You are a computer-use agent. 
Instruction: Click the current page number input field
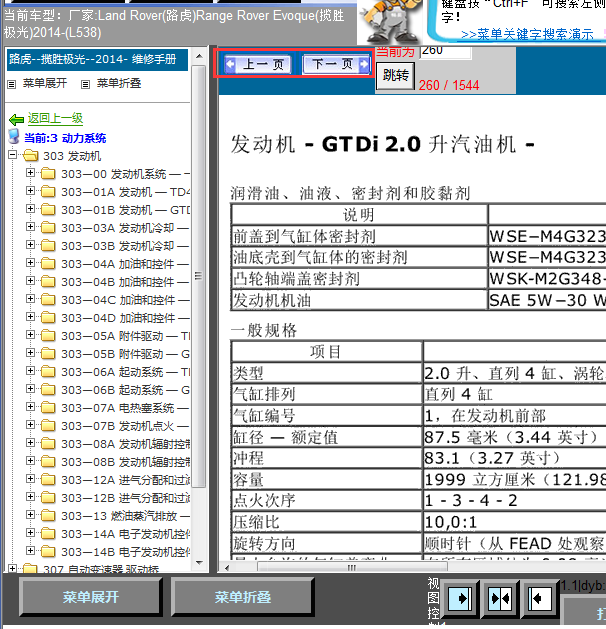click(x=445, y=52)
